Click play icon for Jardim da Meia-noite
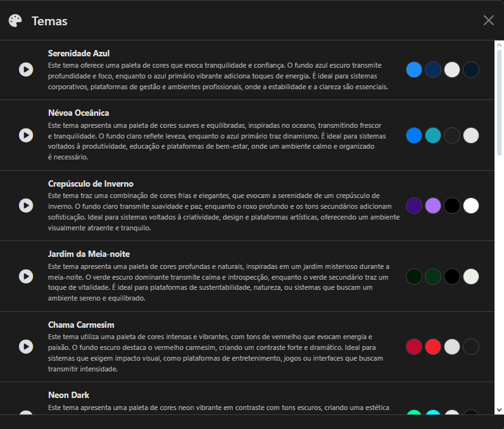This screenshot has width=504, height=429. 26,276
